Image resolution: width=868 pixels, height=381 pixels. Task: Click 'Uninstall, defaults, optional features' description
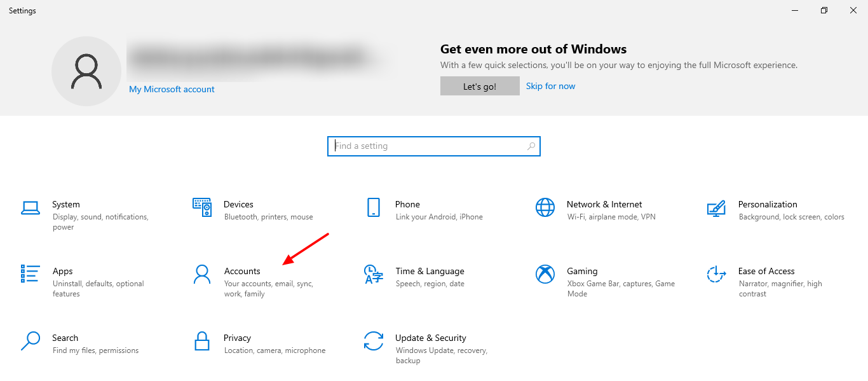tap(98, 289)
